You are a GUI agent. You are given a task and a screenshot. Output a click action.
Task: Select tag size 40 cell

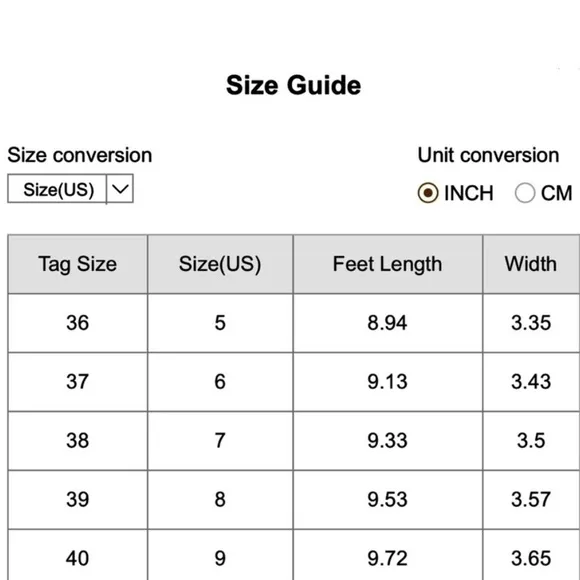[x=78, y=555]
